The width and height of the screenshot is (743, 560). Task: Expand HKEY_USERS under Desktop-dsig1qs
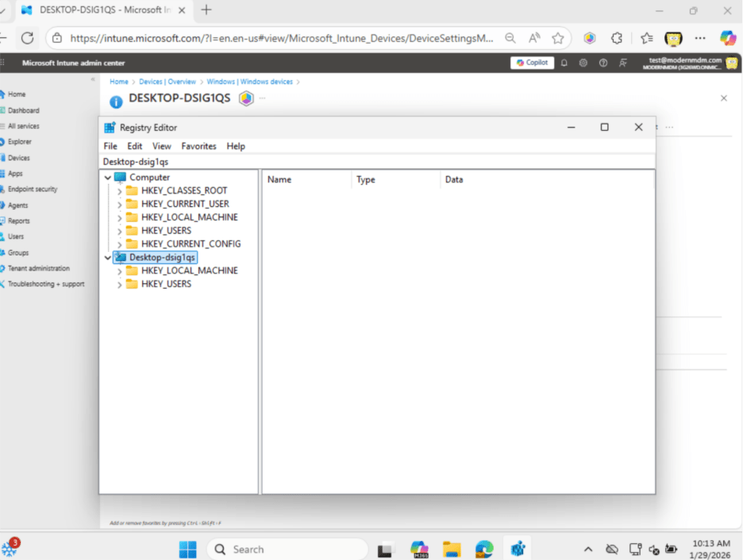(121, 283)
